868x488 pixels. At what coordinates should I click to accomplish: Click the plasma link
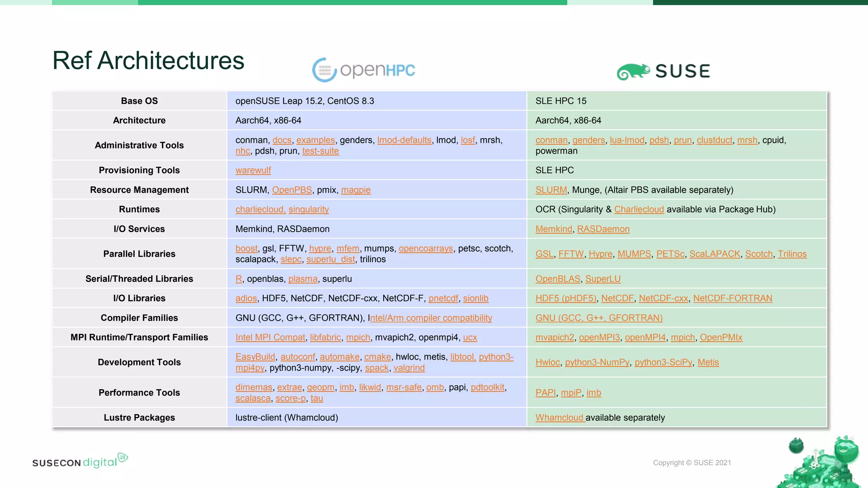pos(303,279)
